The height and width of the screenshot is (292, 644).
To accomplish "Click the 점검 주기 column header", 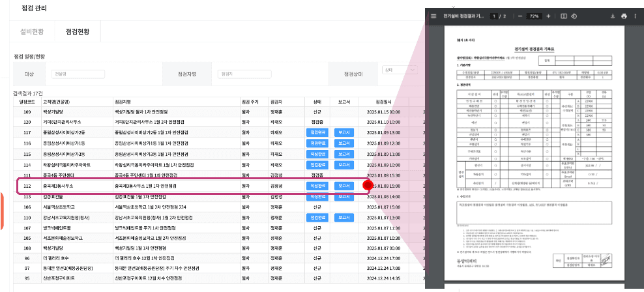I will (254, 102).
